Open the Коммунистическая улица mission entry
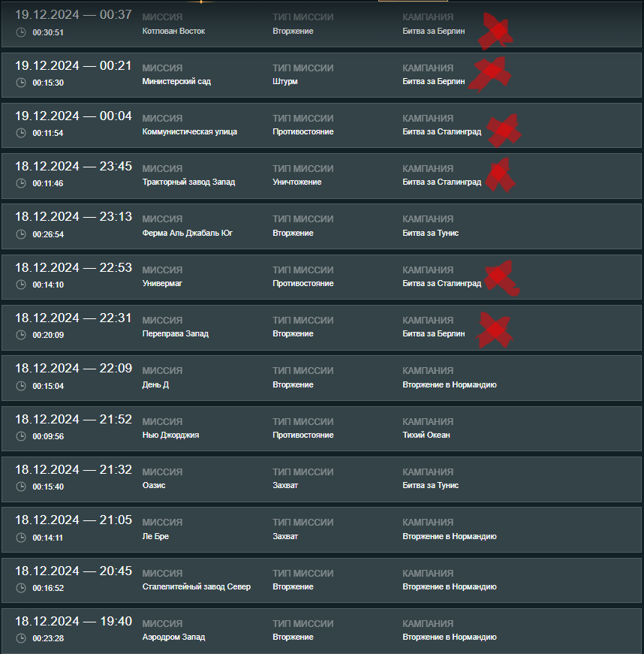Image resolution: width=644 pixels, height=654 pixels. pos(321,125)
